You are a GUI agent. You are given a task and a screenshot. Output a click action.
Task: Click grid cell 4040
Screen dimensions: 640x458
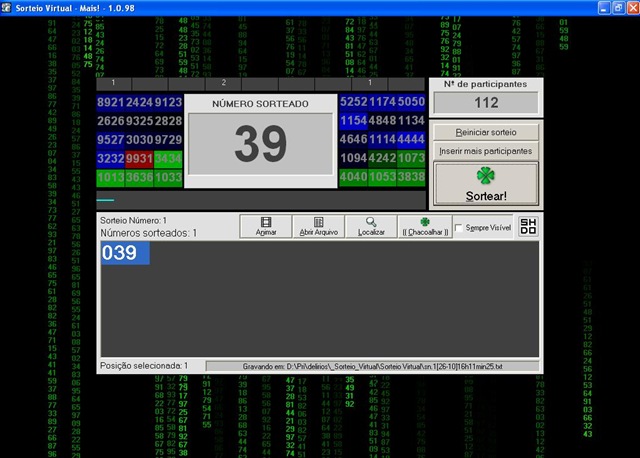point(353,177)
